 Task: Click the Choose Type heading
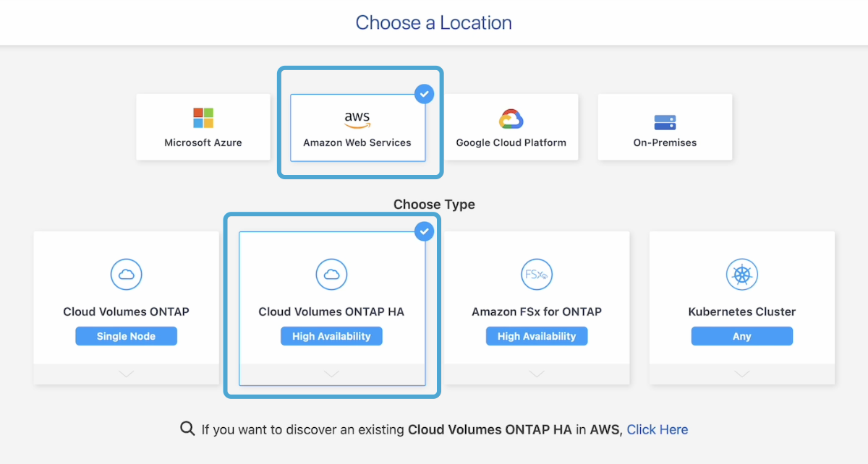434,205
